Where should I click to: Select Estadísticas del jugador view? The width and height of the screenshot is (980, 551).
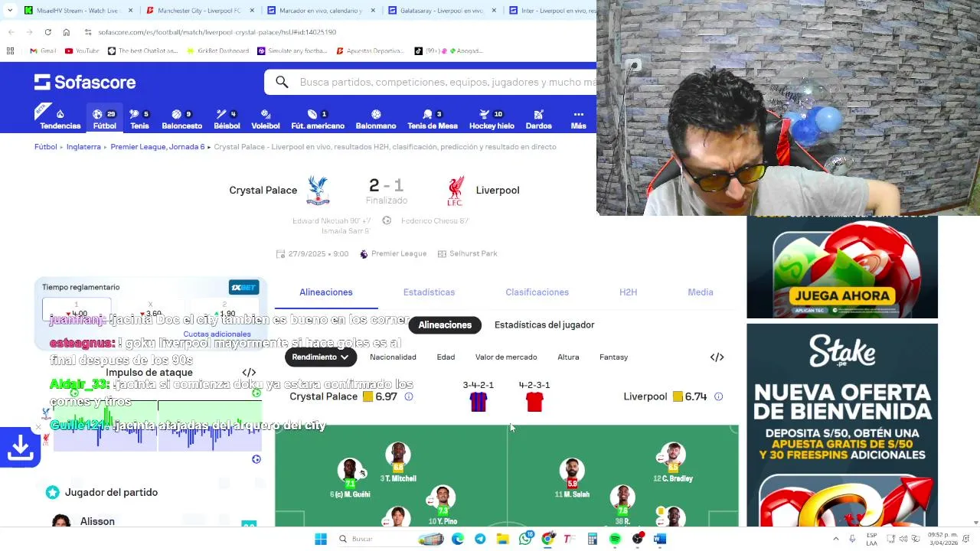(544, 325)
